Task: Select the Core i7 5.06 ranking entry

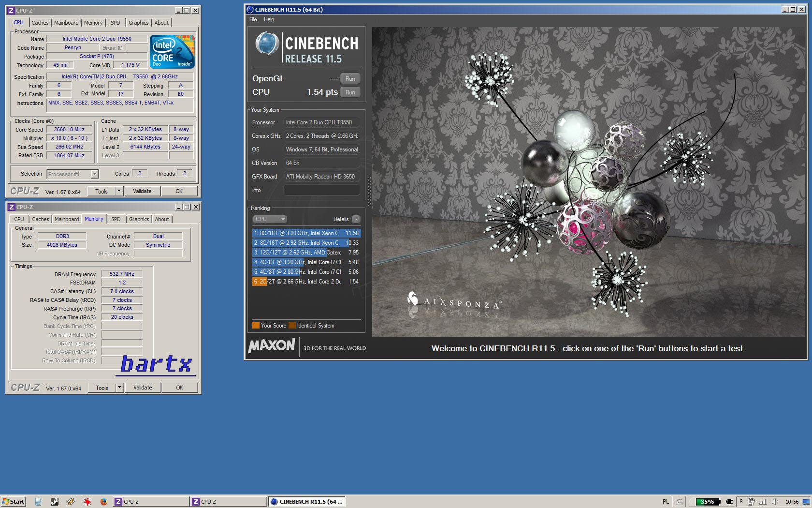Action: pos(306,272)
